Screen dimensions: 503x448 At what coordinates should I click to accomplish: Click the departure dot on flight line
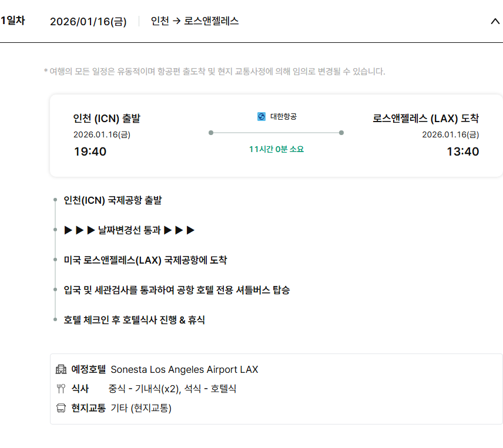tap(210, 133)
